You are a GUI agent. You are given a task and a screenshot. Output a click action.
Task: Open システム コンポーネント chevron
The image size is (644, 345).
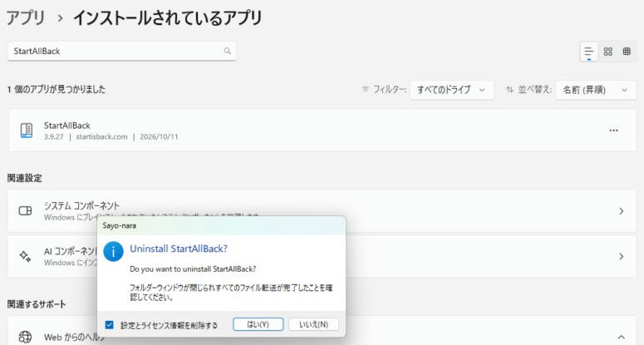pos(621,211)
